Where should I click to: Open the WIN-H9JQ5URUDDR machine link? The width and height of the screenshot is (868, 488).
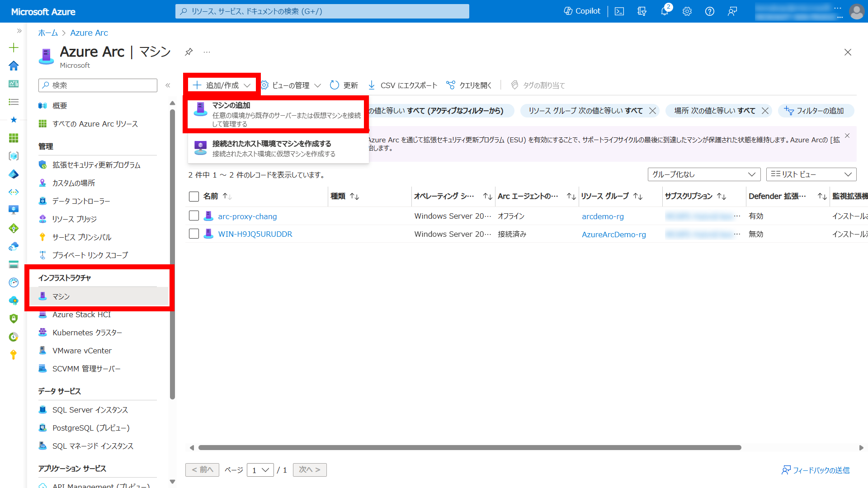(x=255, y=234)
